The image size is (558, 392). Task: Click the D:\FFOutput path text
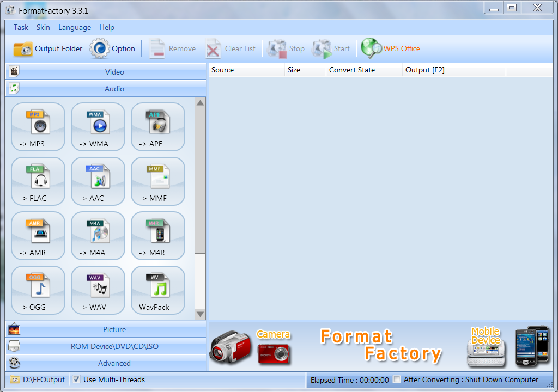[x=44, y=379]
